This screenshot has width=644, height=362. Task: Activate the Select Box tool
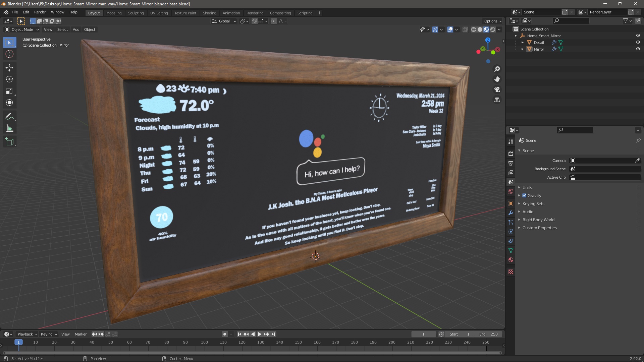9,43
